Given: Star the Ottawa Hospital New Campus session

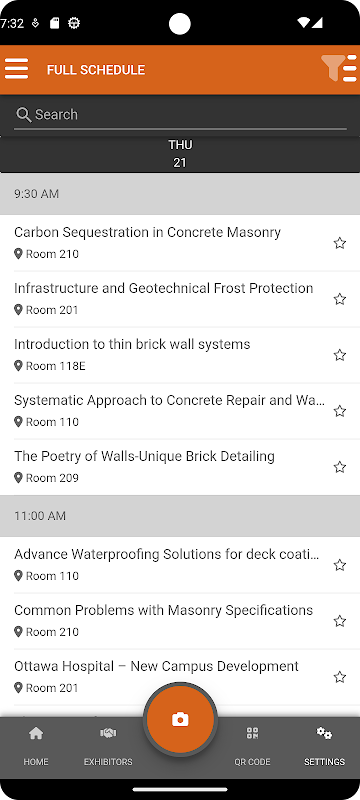Looking at the screenshot, I should (340, 677).
